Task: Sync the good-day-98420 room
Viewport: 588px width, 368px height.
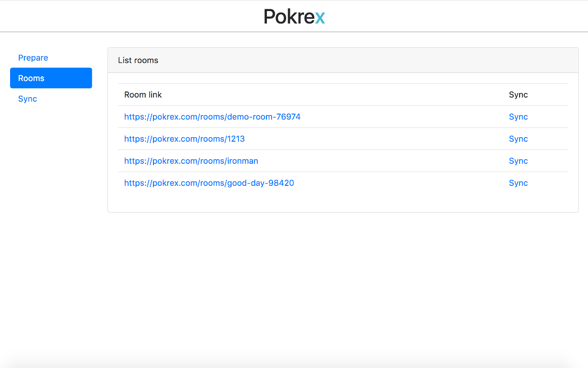Action: point(518,183)
